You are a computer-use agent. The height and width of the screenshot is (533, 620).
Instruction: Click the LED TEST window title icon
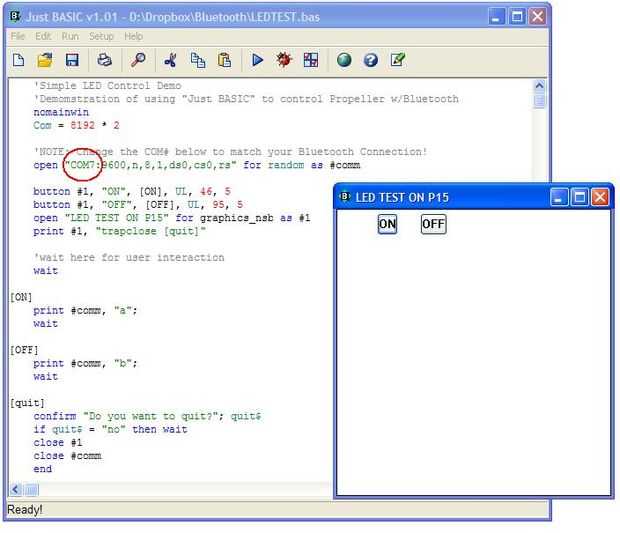pos(344,196)
